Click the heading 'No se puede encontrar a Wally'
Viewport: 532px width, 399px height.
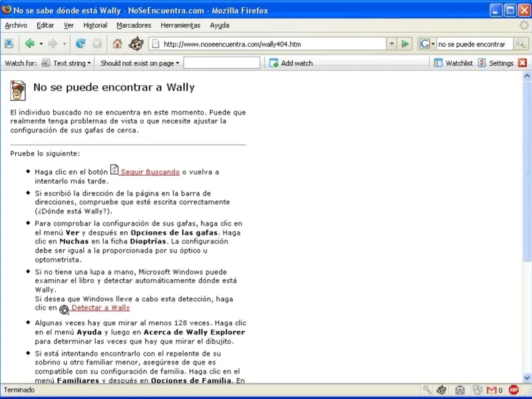tap(114, 88)
